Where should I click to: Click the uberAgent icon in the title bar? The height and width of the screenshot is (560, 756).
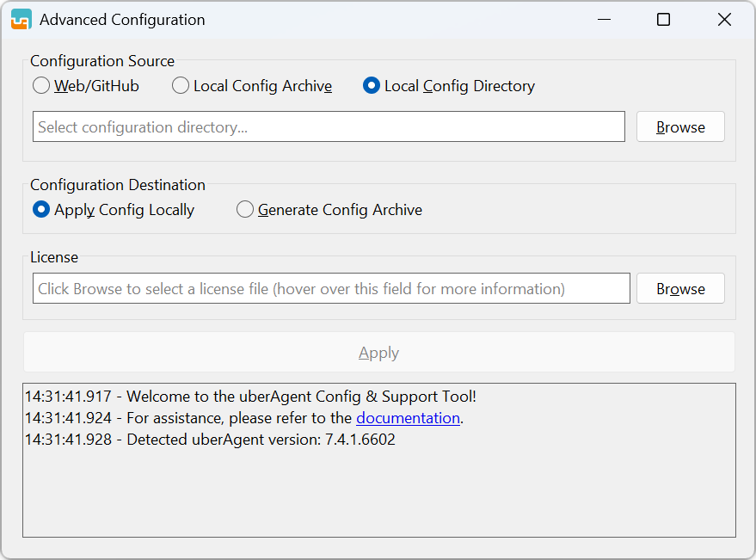20,18
